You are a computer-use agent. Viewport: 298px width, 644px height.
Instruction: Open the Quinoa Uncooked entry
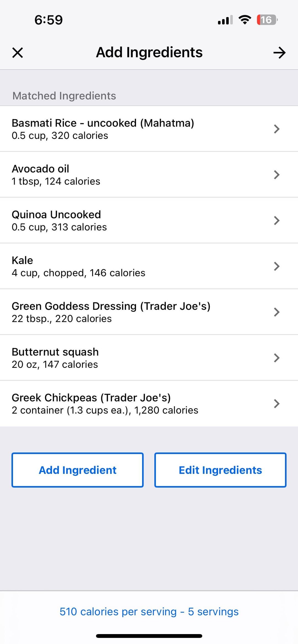(59, 220)
